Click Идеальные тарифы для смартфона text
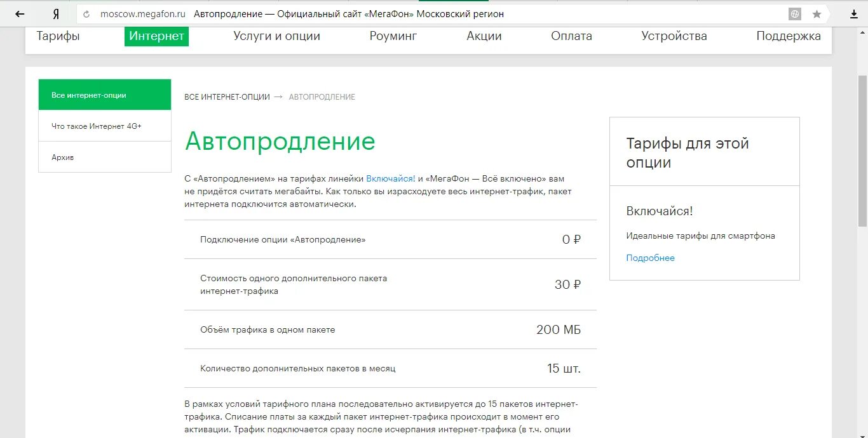 click(701, 236)
